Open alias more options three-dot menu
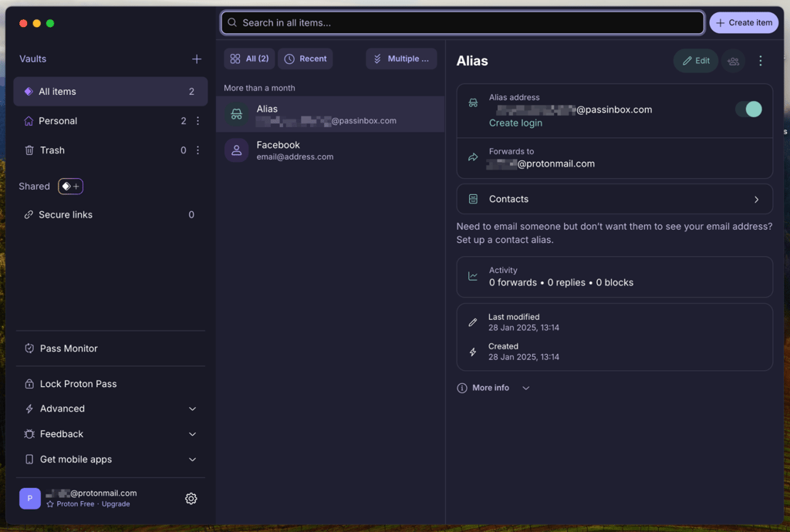 [x=760, y=61]
